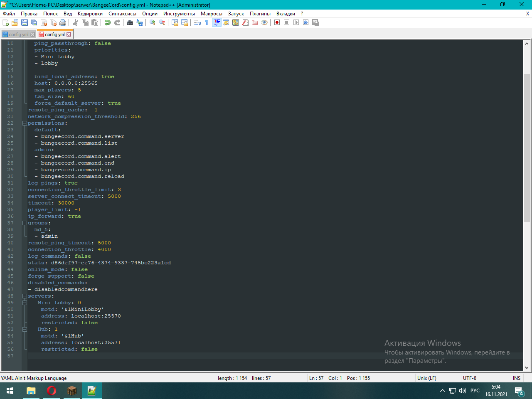Viewport: 532px width, 399px height.
Task: Toggle file monitoring eye icon
Action: (264, 22)
